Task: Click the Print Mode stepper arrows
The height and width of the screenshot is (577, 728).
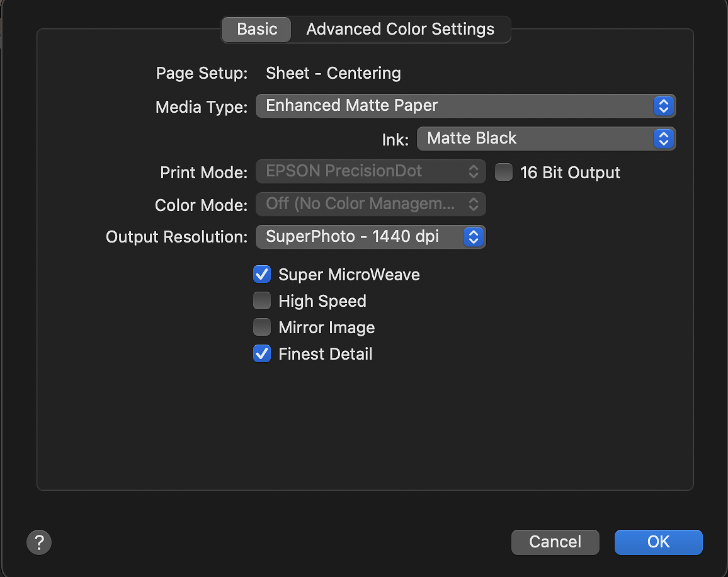Action: (474, 171)
